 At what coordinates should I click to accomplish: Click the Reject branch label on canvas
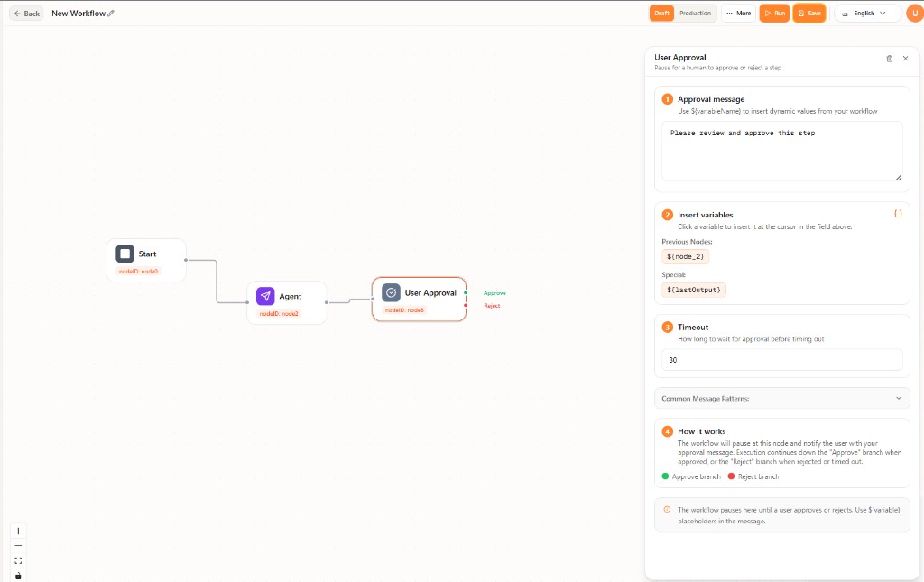[492, 306]
